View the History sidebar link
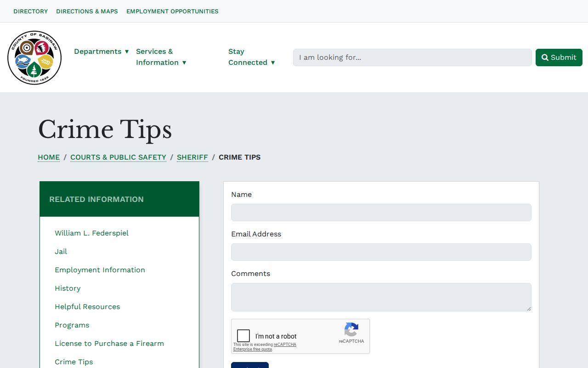The width and height of the screenshot is (588, 368). 68,288
